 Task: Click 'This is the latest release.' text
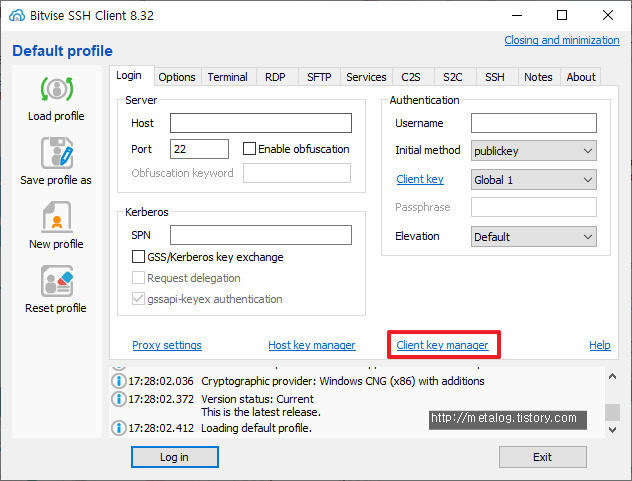click(261, 412)
